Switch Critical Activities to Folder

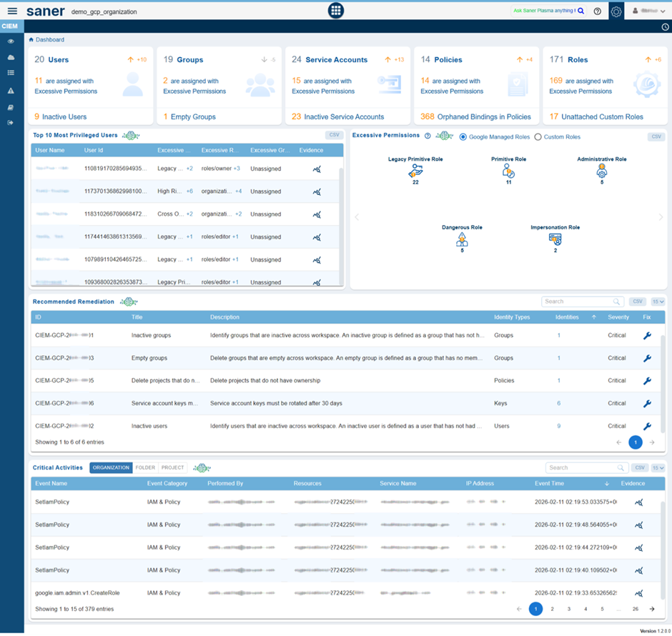coord(145,467)
